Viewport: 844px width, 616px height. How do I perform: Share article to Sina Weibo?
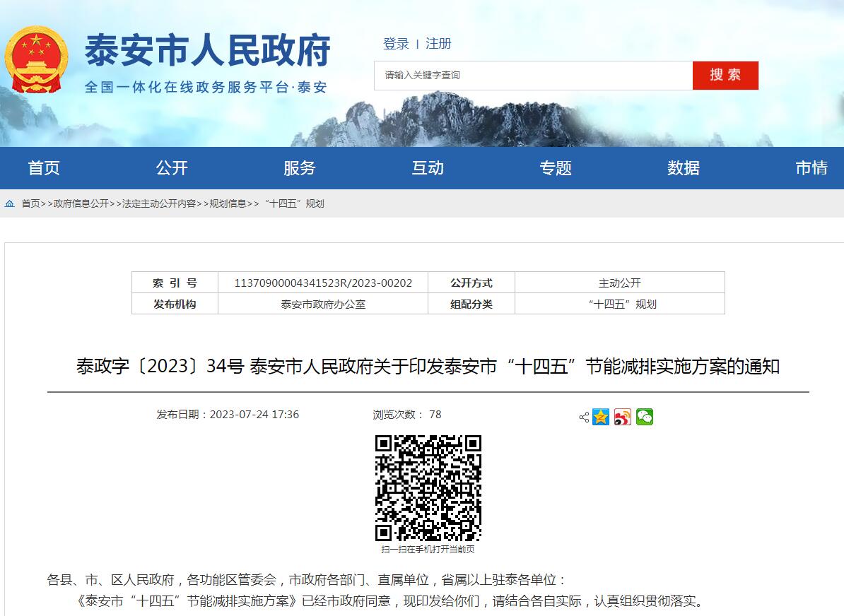coord(622,417)
